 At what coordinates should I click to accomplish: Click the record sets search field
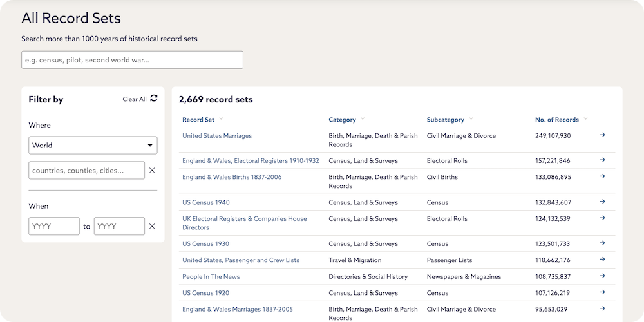tap(132, 60)
